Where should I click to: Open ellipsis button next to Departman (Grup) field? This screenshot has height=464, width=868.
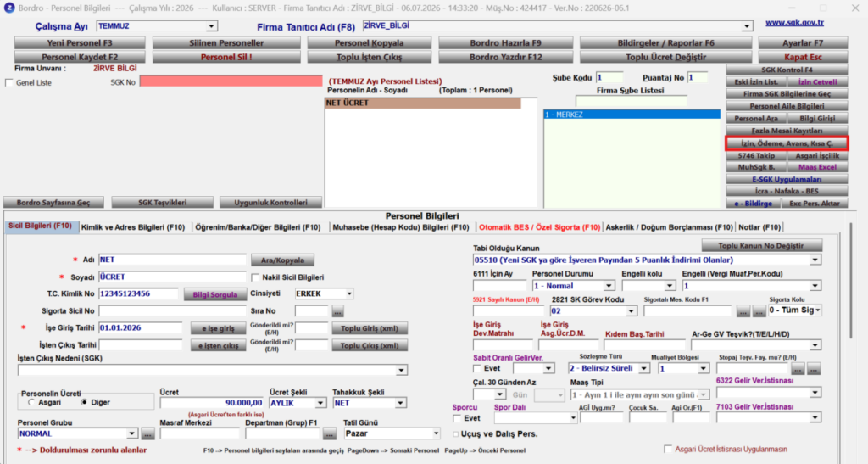click(x=330, y=434)
